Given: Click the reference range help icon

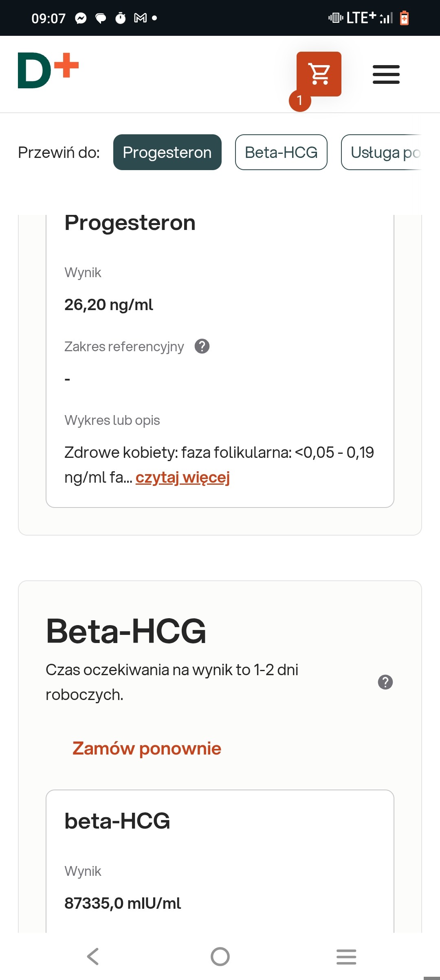Looking at the screenshot, I should (202, 346).
